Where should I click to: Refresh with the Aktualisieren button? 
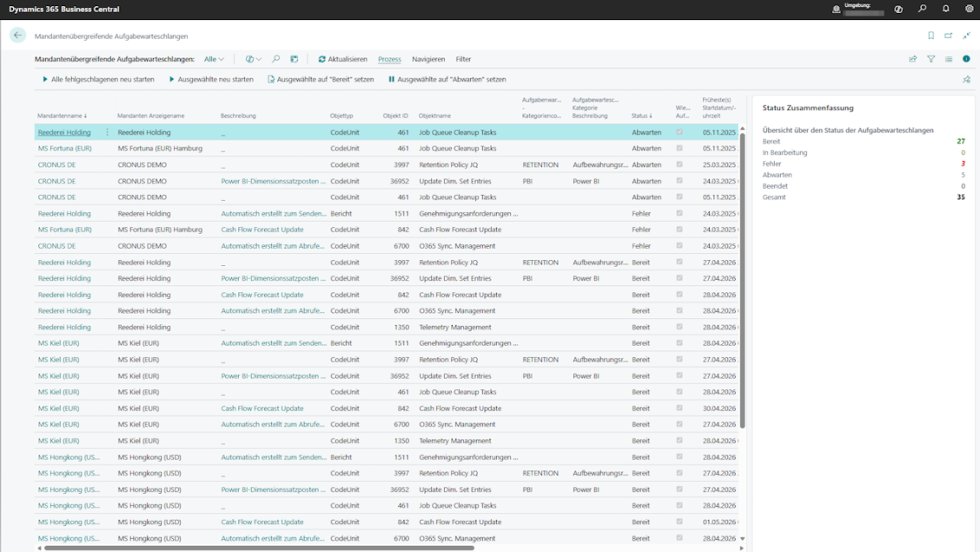pyautogui.click(x=342, y=59)
